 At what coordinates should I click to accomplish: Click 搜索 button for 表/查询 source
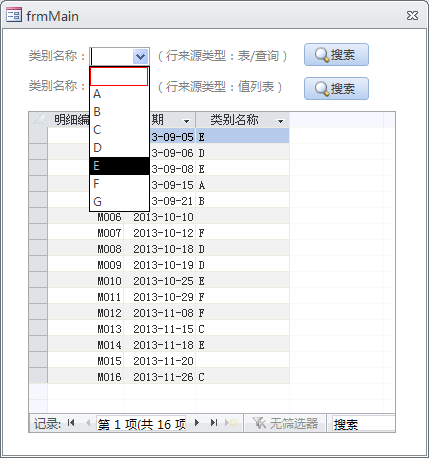[336, 55]
